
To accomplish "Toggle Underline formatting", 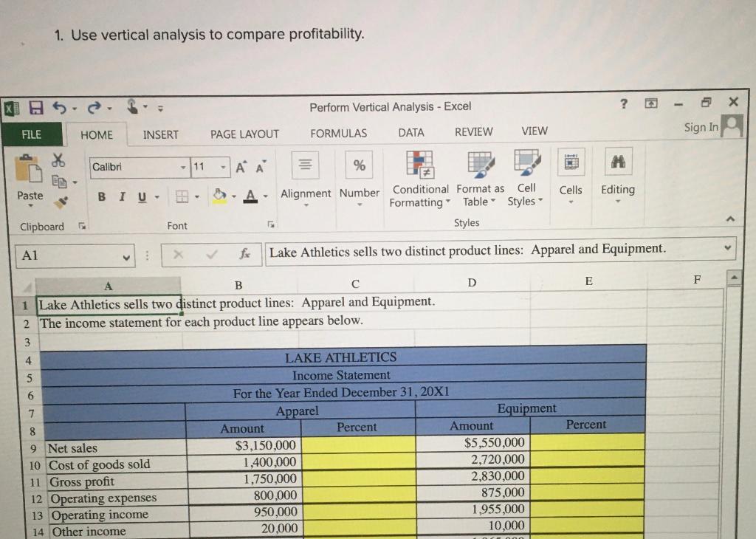I will (142, 196).
